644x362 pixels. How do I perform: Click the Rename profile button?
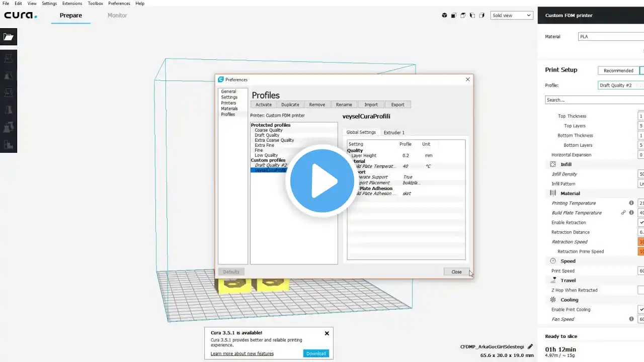(344, 105)
